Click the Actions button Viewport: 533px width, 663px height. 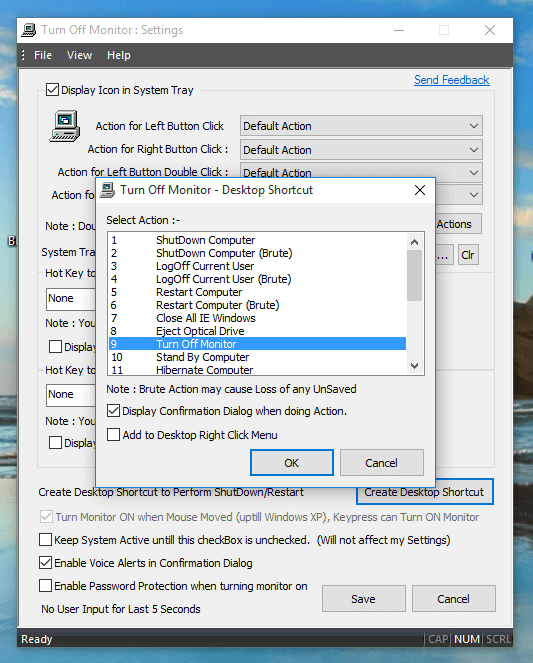coord(458,224)
